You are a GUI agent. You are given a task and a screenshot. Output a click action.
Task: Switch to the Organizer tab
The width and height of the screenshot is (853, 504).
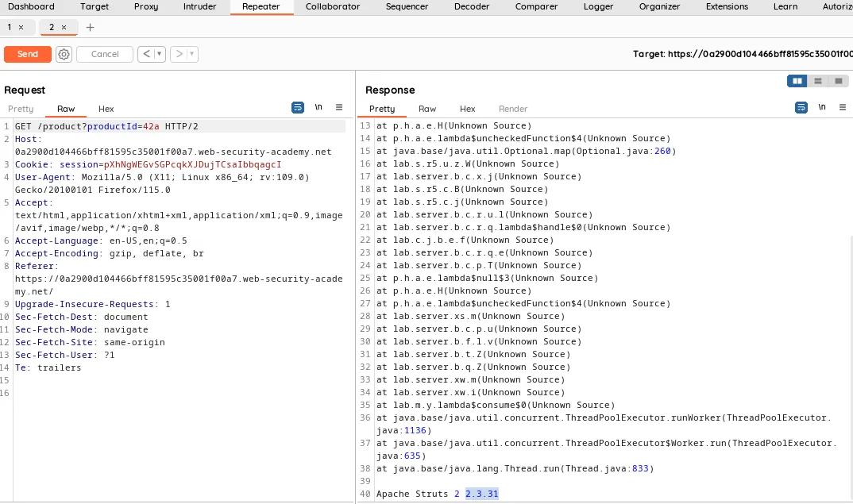(x=659, y=6)
